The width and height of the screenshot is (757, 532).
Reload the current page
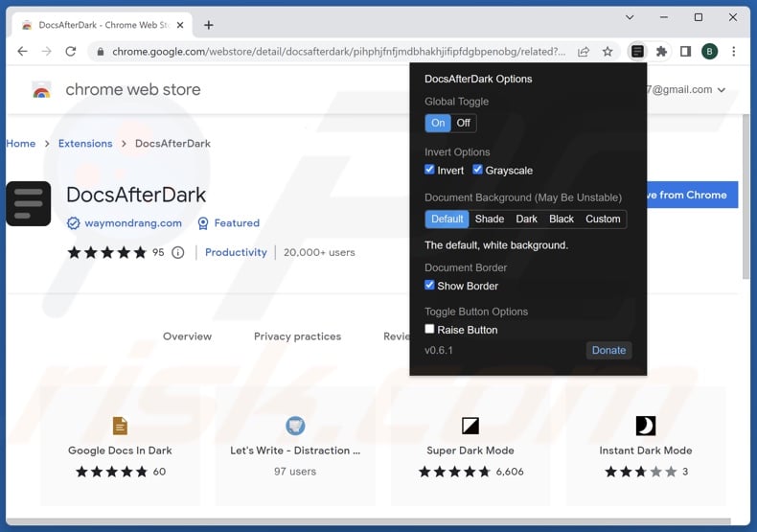point(71,51)
